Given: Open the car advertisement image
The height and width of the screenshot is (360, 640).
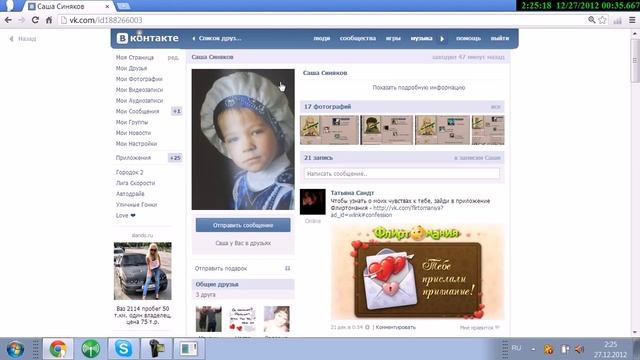Looking at the screenshot, I should 142,271.
